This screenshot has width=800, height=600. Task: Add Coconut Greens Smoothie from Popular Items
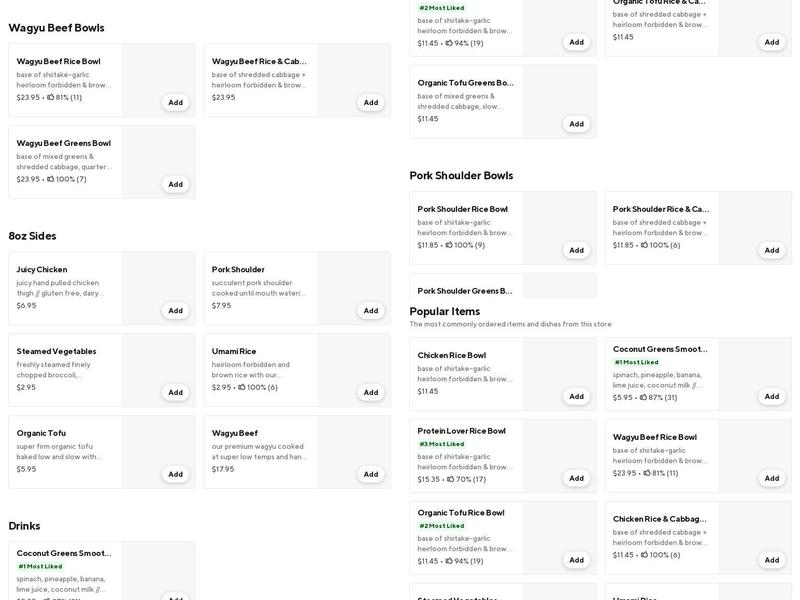(771, 396)
